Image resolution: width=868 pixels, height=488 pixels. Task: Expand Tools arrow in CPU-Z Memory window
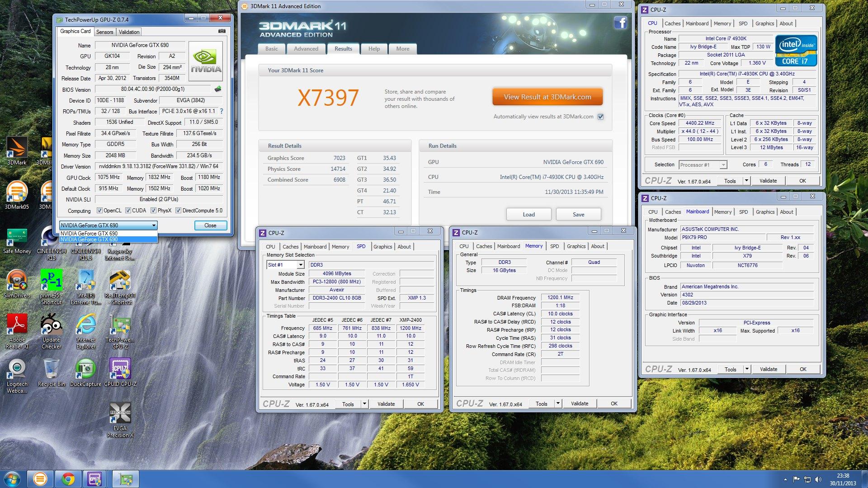tap(558, 404)
